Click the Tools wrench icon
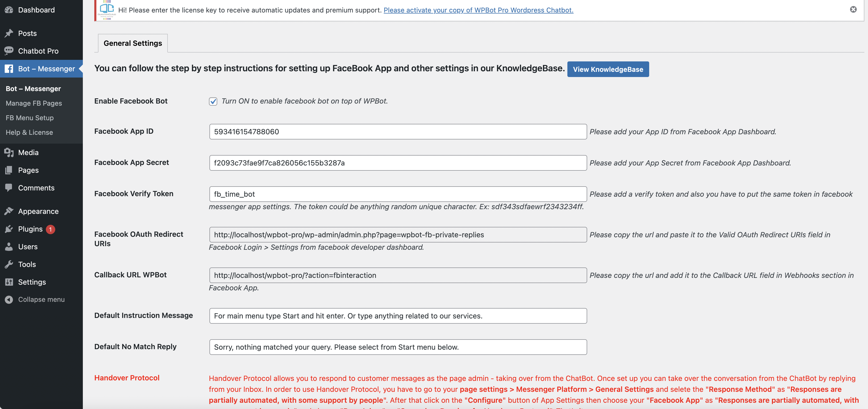Viewport: 868px width, 409px height. 9,264
